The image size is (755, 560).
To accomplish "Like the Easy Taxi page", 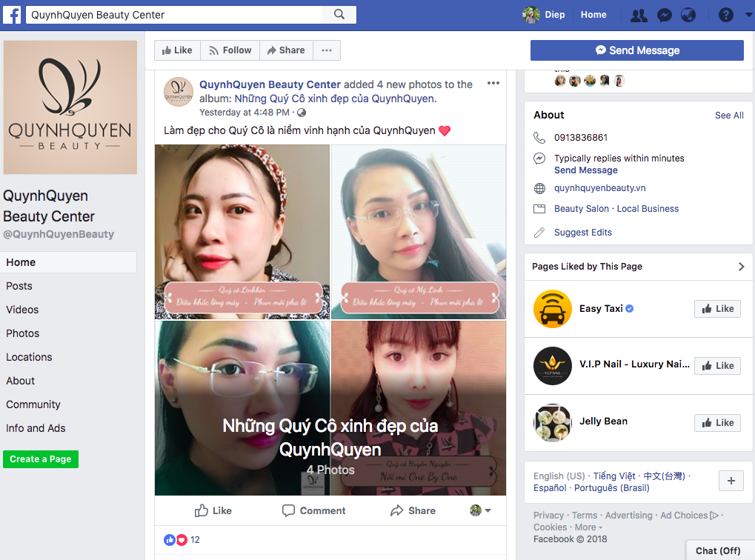I will [717, 309].
